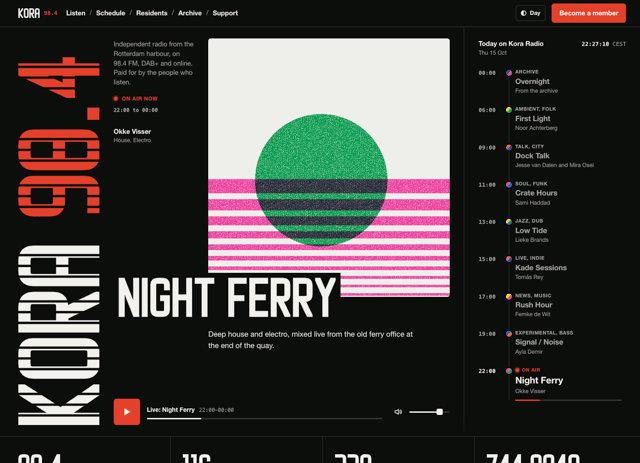The width and height of the screenshot is (640, 463).
Task: Click the KORA 98.4 logo in header
Action: coord(38,13)
